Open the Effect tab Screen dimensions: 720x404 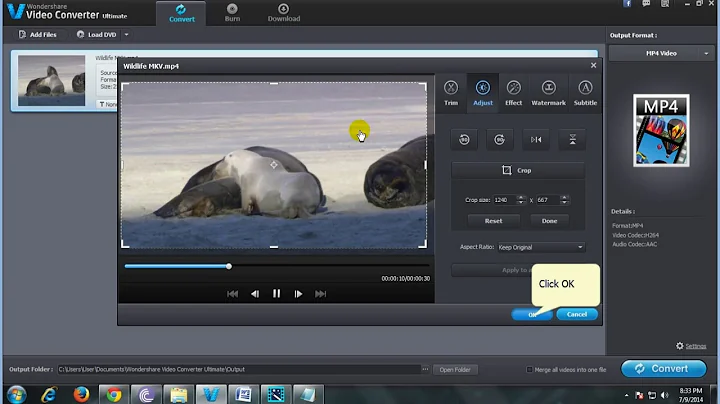[x=513, y=93]
